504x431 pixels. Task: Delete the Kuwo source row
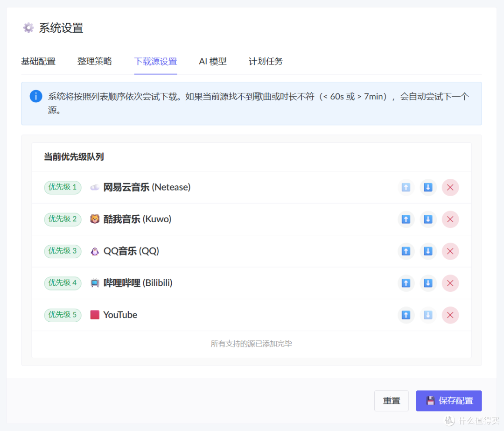click(450, 219)
